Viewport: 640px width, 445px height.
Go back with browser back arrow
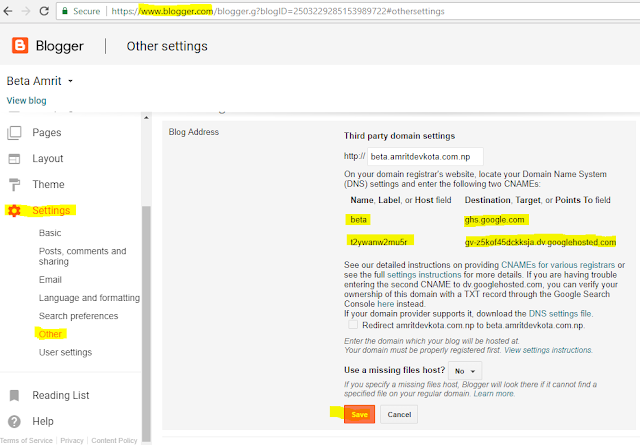pos(8,11)
